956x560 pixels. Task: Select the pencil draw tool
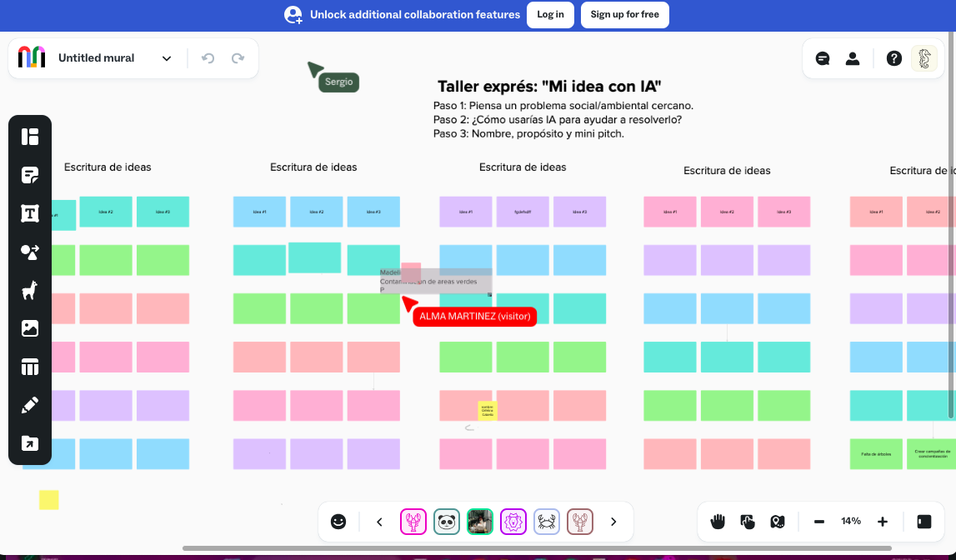pyautogui.click(x=30, y=406)
